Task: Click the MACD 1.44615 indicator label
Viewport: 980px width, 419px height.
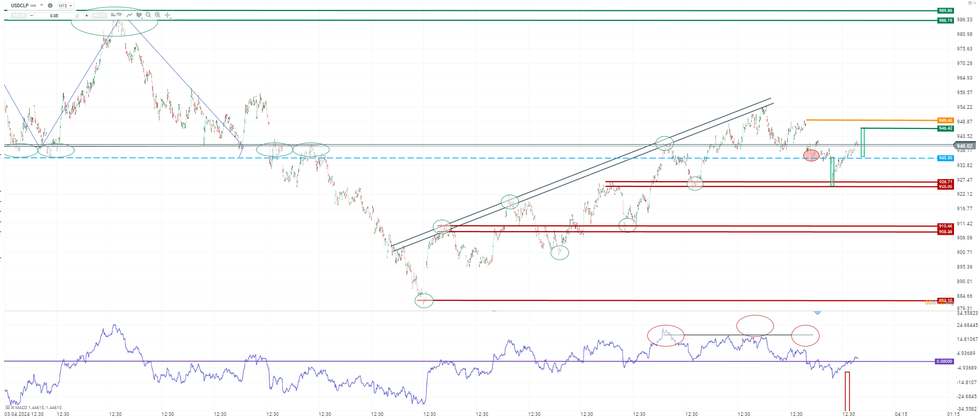Action: tap(38, 408)
